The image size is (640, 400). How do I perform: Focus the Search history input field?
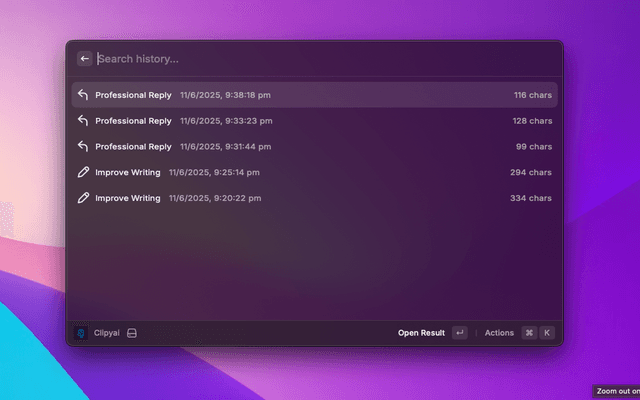click(x=300, y=59)
